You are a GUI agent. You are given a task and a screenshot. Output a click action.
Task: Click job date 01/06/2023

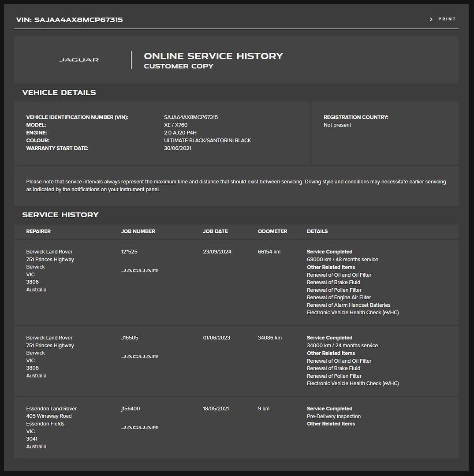pyautogui.click(x=216, y=338)
